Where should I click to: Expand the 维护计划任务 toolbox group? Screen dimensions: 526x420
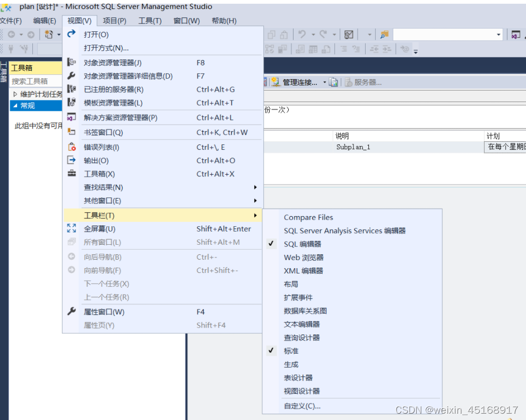click(x=15, y=95)
